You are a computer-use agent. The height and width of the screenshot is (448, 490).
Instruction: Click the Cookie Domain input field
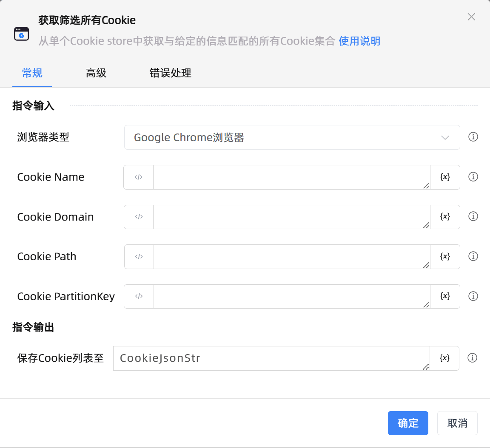click(291, 217)
